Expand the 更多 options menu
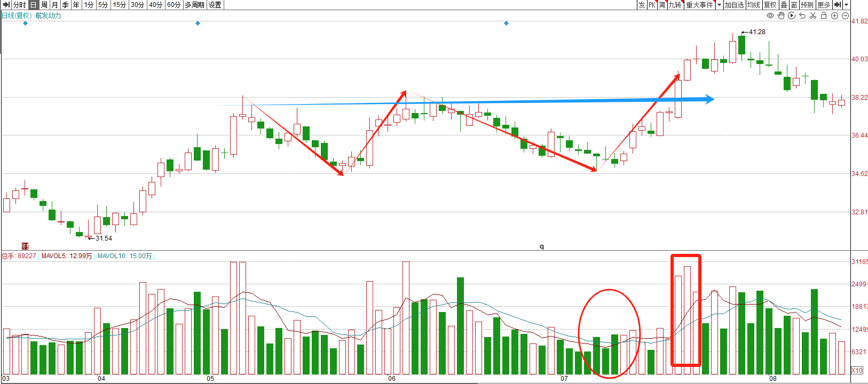868x384 pixels. tap(824, 5)
